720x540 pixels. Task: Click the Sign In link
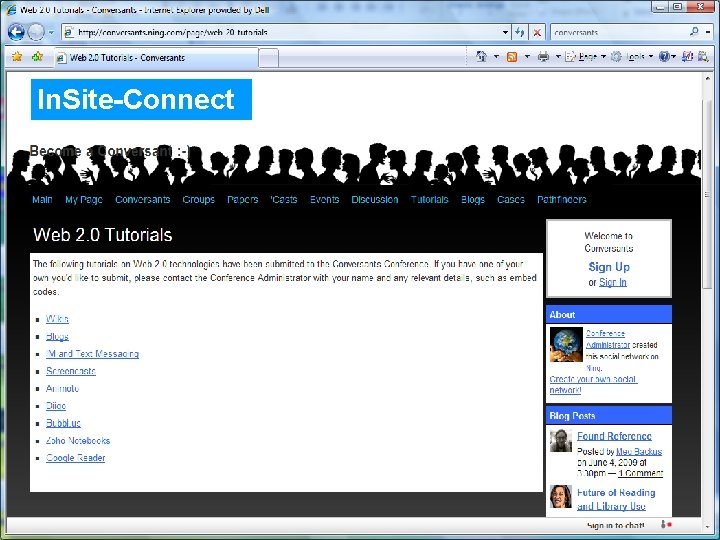click(613, 282)
